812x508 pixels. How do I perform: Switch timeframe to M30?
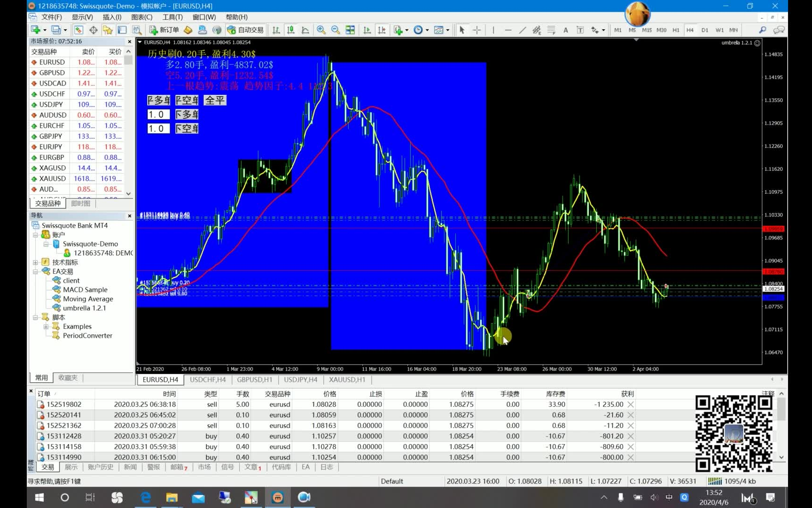pos(661,30)
